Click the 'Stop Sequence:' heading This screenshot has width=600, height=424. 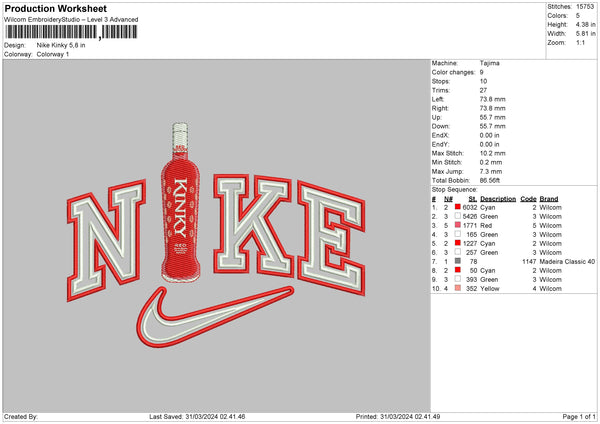click(455, 189)
